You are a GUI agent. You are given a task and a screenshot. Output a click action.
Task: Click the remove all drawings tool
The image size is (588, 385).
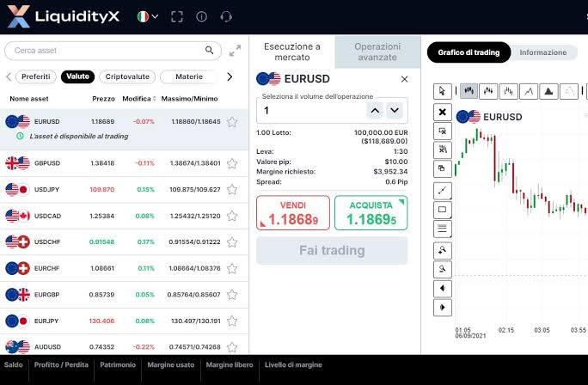pyautogui.click(x=443, y=150)
